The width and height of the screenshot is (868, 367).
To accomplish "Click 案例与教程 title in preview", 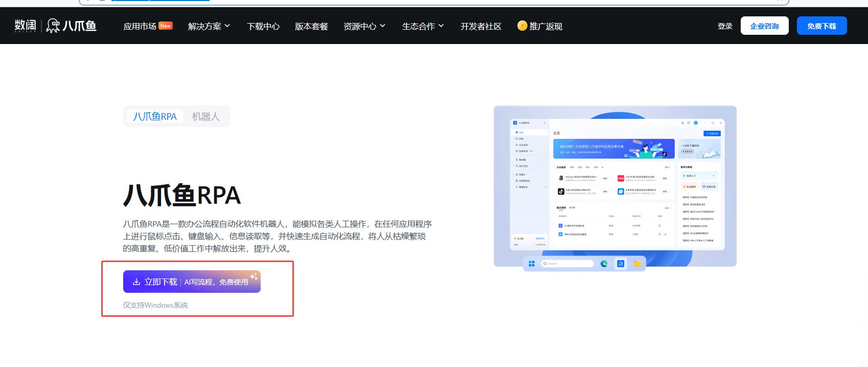I will (687, 167).
